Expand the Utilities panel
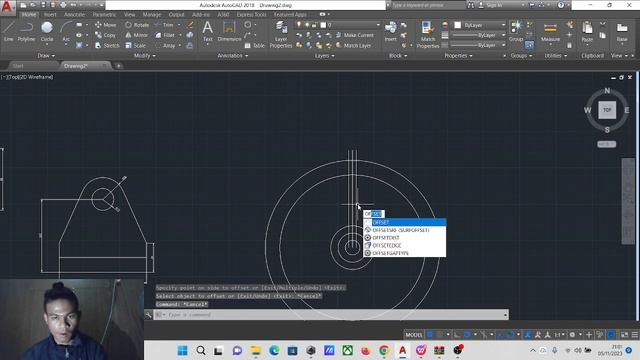 pyautogui.click(x=555, y=56)
